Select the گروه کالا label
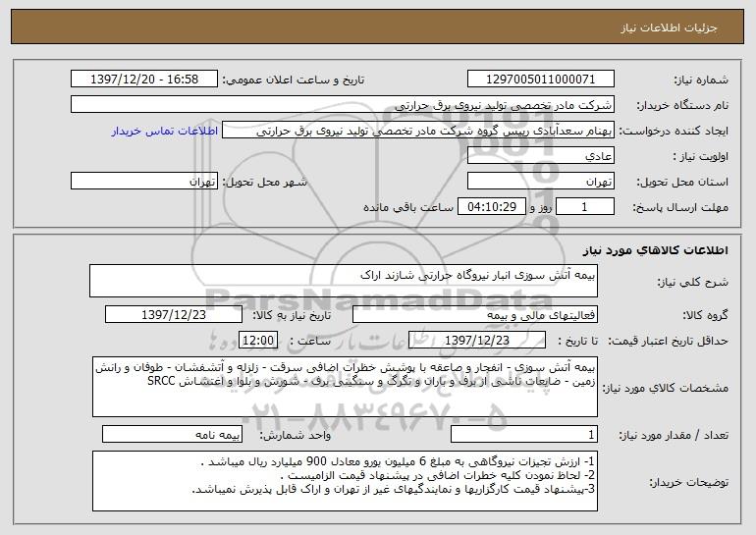Image resolution: width=756 pixels, height=535 pixels. (x=705, y=315)
